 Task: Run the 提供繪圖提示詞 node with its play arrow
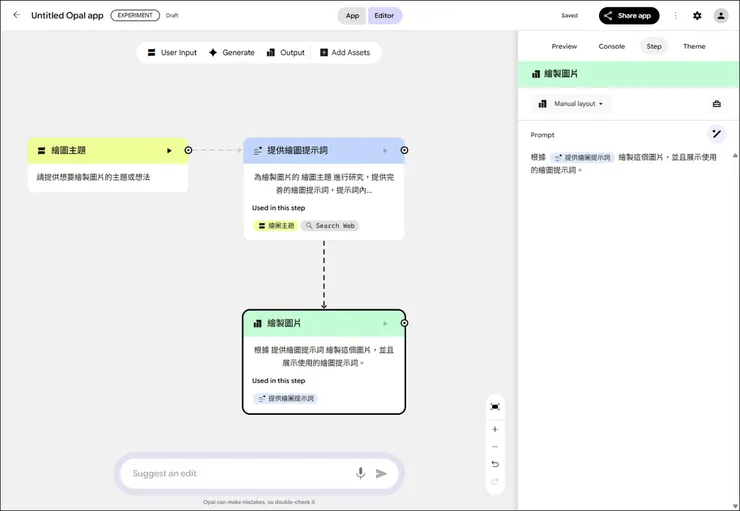click(x=385, y=151)
